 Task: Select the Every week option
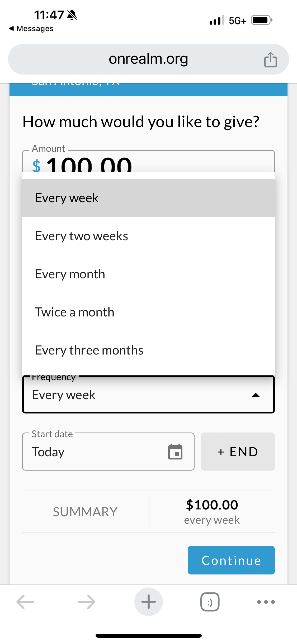[x=148, y=198]
